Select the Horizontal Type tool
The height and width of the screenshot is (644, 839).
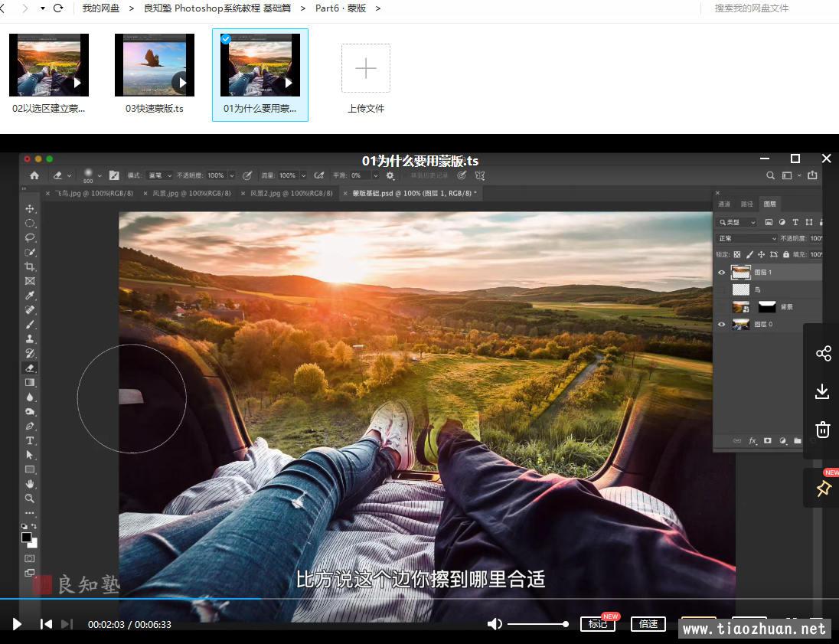tap(30, 440)
